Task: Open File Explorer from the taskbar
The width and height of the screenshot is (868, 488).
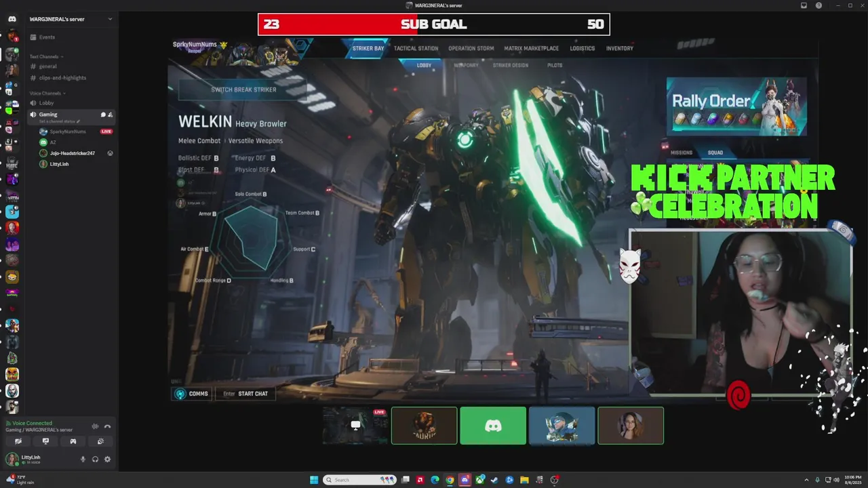Action: coord(524,480)
